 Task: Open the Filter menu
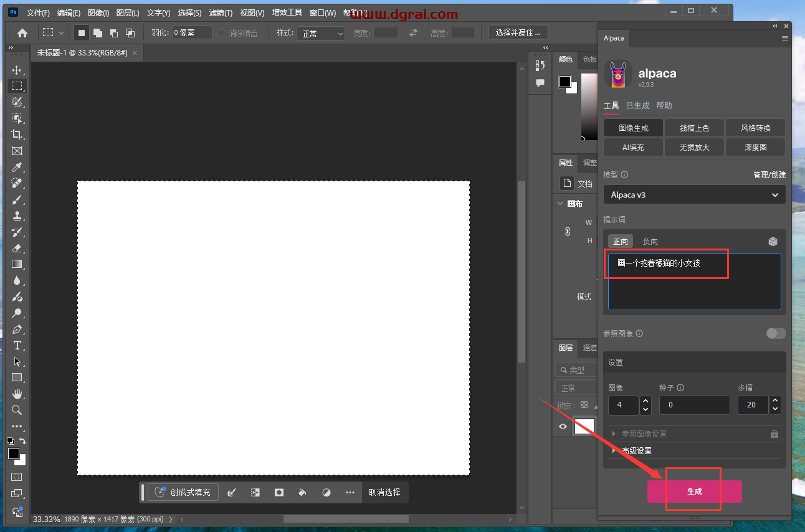click(x=221, y=12)
